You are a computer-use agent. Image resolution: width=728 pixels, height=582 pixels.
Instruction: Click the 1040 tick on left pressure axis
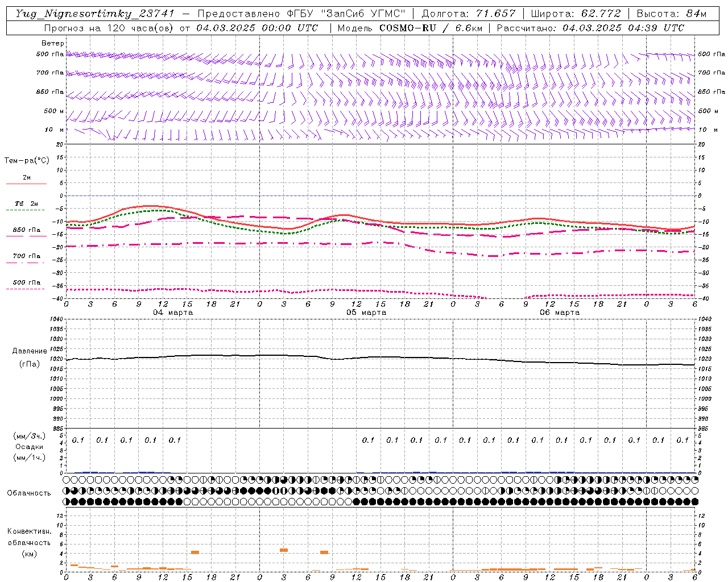pyautogui.click(x=56, y=319)
